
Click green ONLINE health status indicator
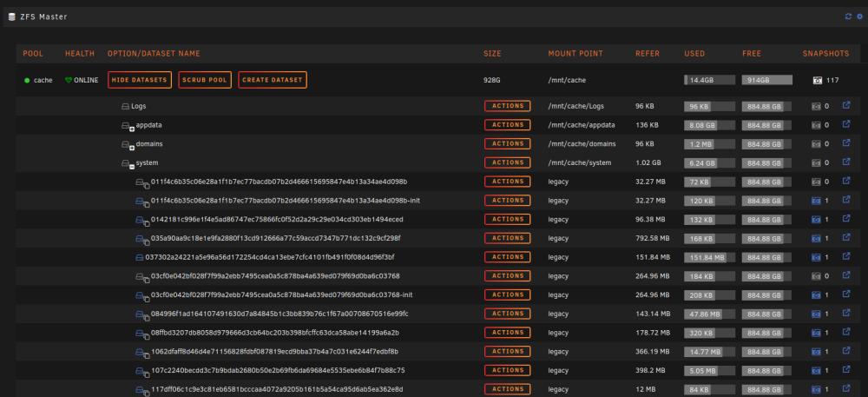(x=82, y=80)
